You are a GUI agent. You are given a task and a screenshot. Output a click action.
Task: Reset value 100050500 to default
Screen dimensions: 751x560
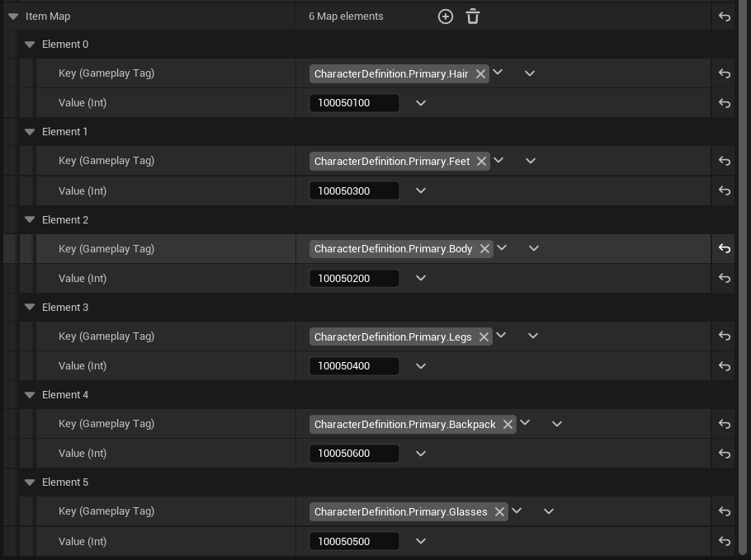click(x=725, y=541)
